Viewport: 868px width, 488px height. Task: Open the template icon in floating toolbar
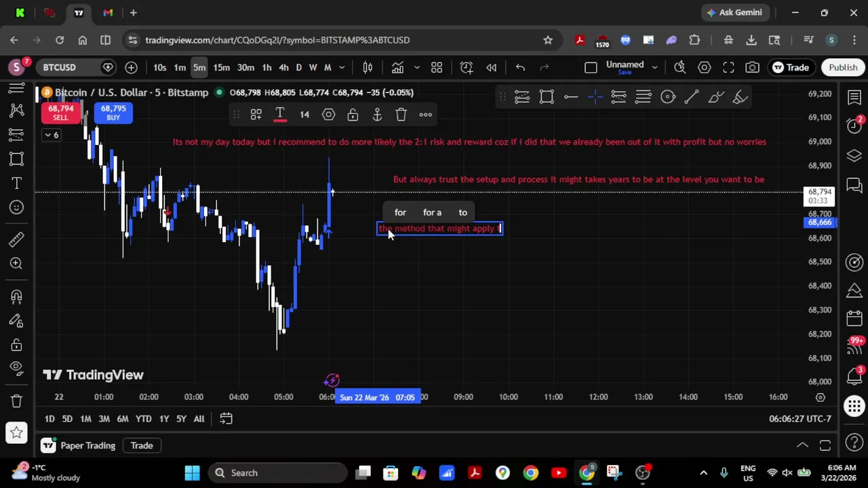(256, 115)
